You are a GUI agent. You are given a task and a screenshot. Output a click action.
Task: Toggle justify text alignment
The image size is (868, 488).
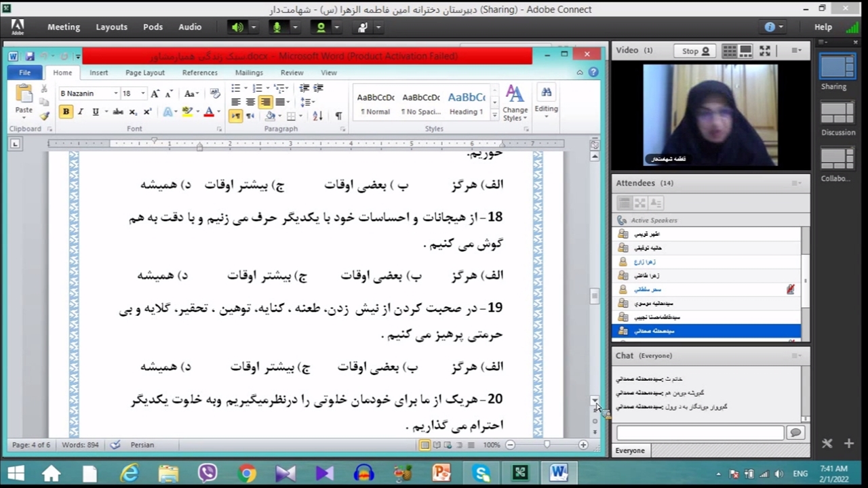(x=279, y=102)
